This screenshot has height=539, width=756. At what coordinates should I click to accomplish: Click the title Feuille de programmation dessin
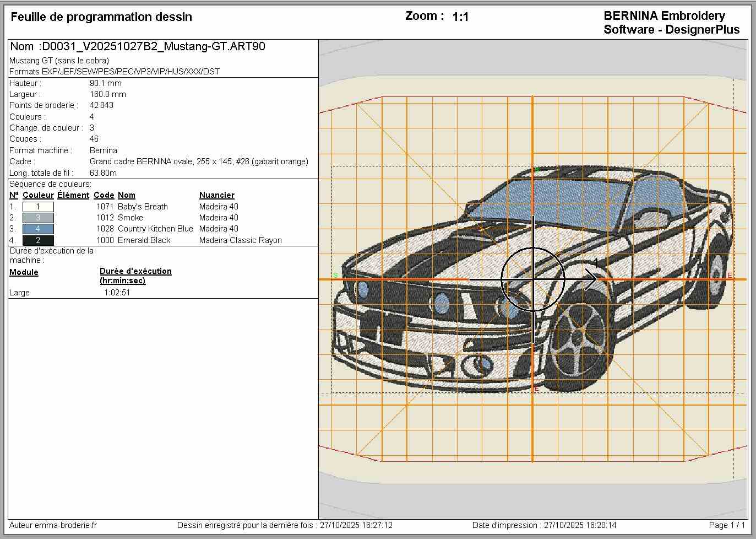[101, 17]
